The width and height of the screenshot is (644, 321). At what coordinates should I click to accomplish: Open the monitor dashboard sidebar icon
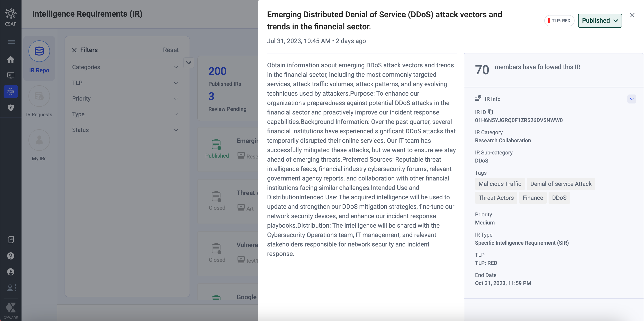point(11,75)
